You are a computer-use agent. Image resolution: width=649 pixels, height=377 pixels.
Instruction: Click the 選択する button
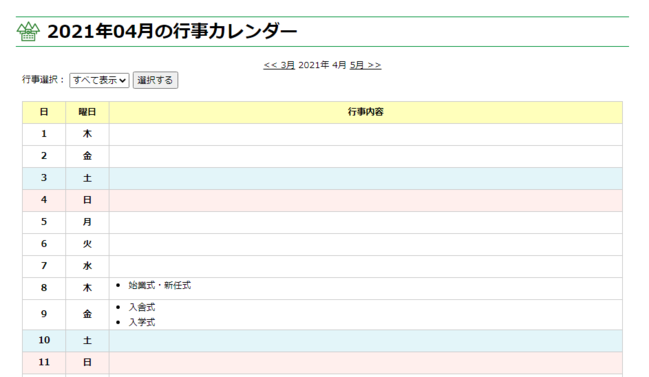pyautogui.click(x=155, y=80)
